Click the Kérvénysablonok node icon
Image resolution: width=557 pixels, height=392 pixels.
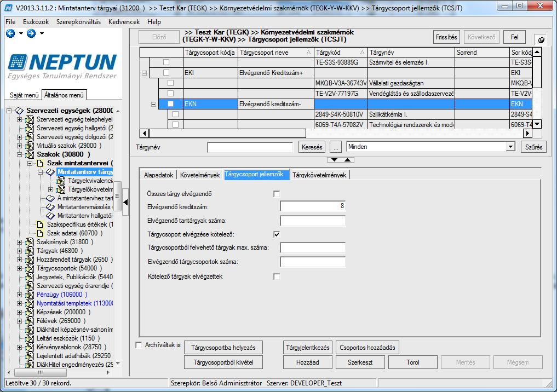coord(30,347)
